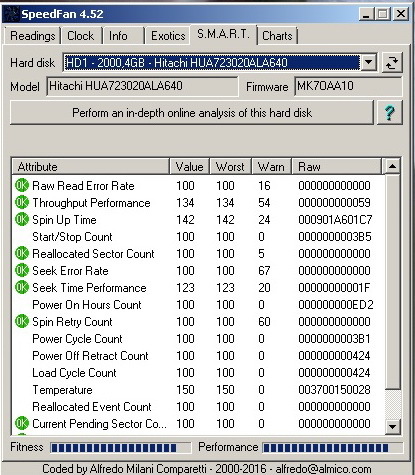
Task: Click the OK icon beside Current Pending Sector
Action: point(22,423)
